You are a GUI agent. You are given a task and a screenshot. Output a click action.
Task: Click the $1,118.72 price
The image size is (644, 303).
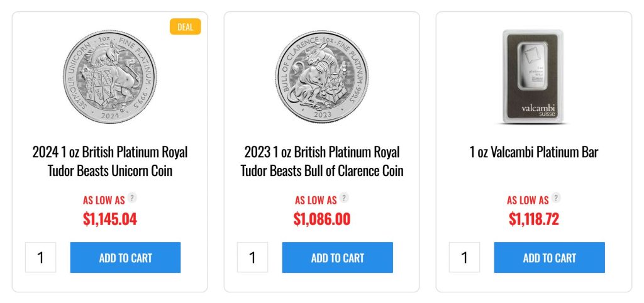[534, 219]
